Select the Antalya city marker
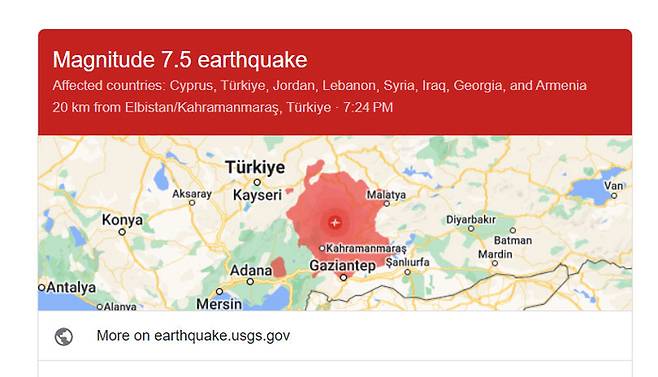The image size is (658, 377). coord(42,288)
